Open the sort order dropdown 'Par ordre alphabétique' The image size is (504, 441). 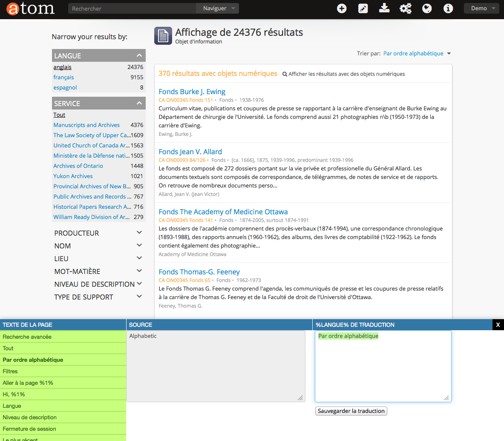(417, 54)
